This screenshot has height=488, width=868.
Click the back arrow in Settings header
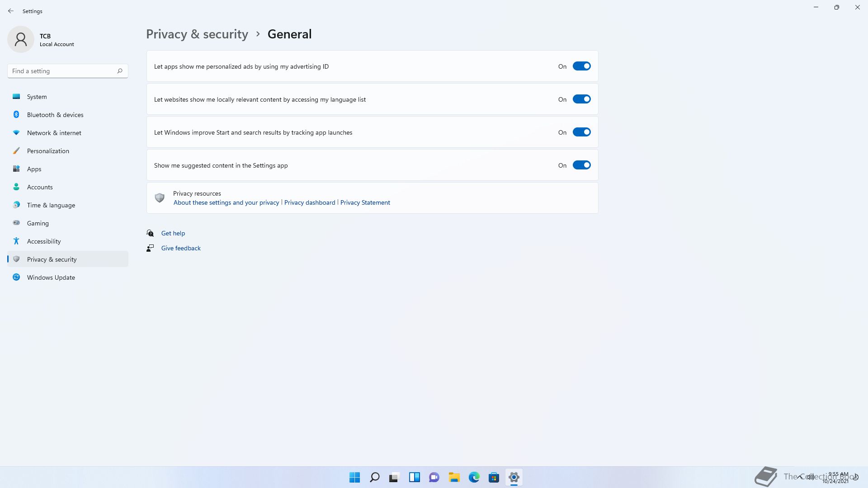(11, 11)
